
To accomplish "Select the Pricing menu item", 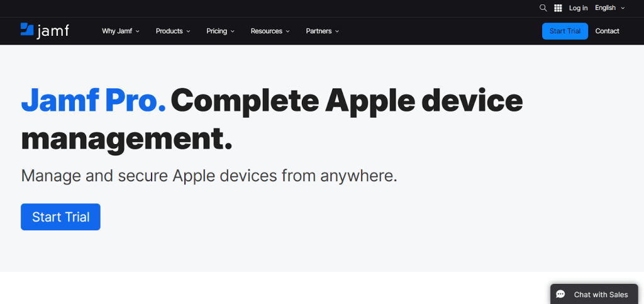I will (216, 31).
